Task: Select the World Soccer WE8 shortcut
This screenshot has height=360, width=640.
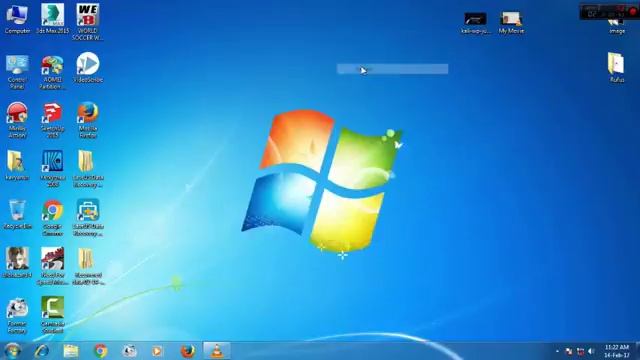Action: tap(88, 22)
